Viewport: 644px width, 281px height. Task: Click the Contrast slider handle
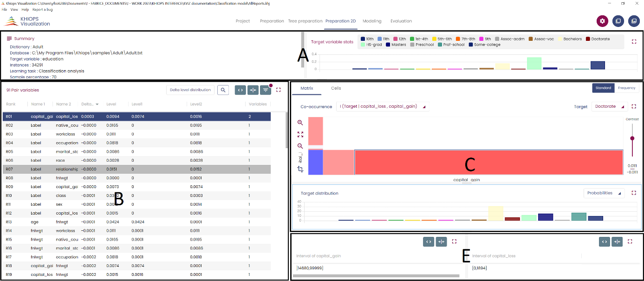631,138
